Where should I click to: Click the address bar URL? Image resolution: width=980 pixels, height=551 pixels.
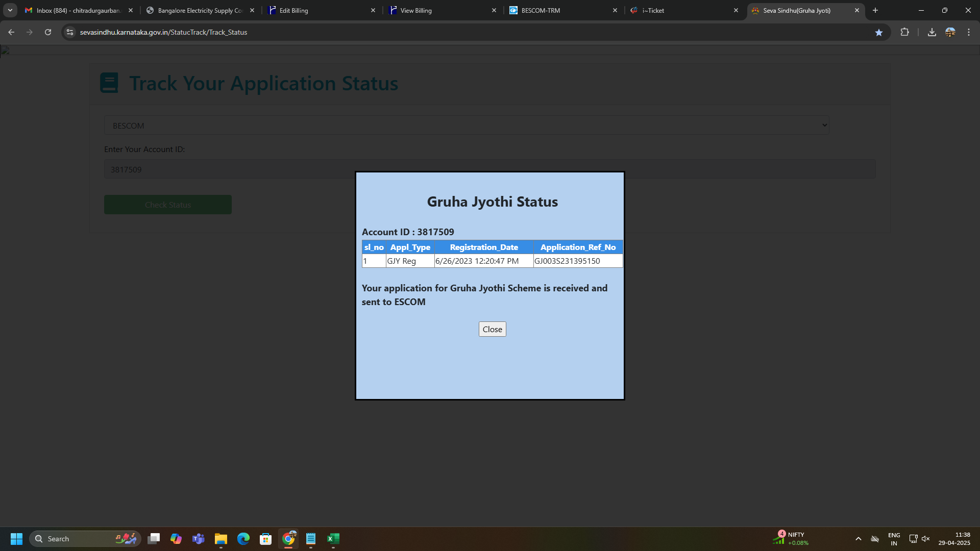pos(163,32)
